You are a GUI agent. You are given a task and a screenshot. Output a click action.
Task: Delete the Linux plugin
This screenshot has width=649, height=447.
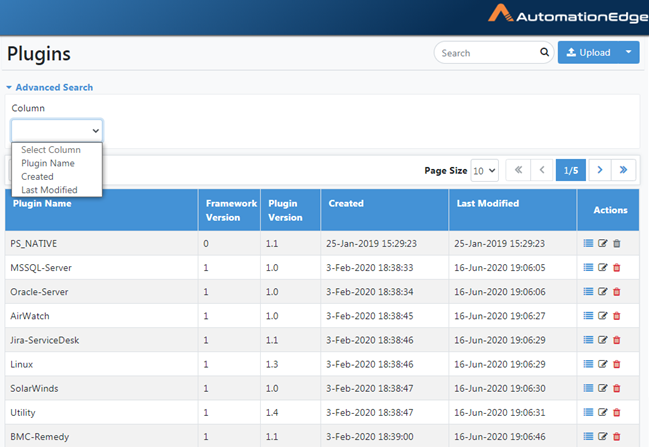pos(617,364)
